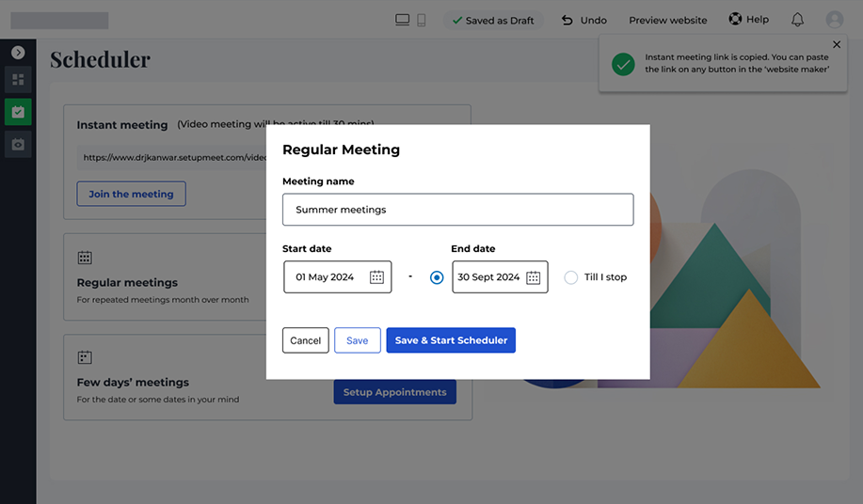863x504 pixels.
Task: Open the End date calendar picker
Action: [x=533, y=277]
